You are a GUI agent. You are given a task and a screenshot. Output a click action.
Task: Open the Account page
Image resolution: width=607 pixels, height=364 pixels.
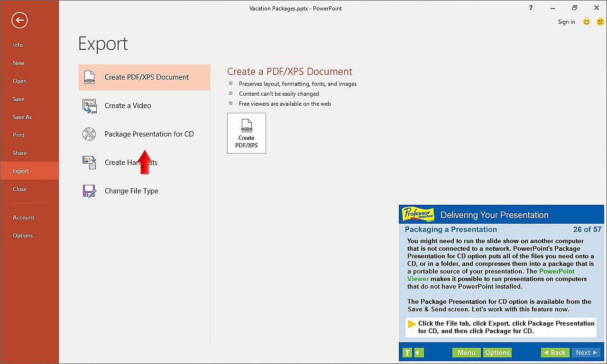coord(29,218)
